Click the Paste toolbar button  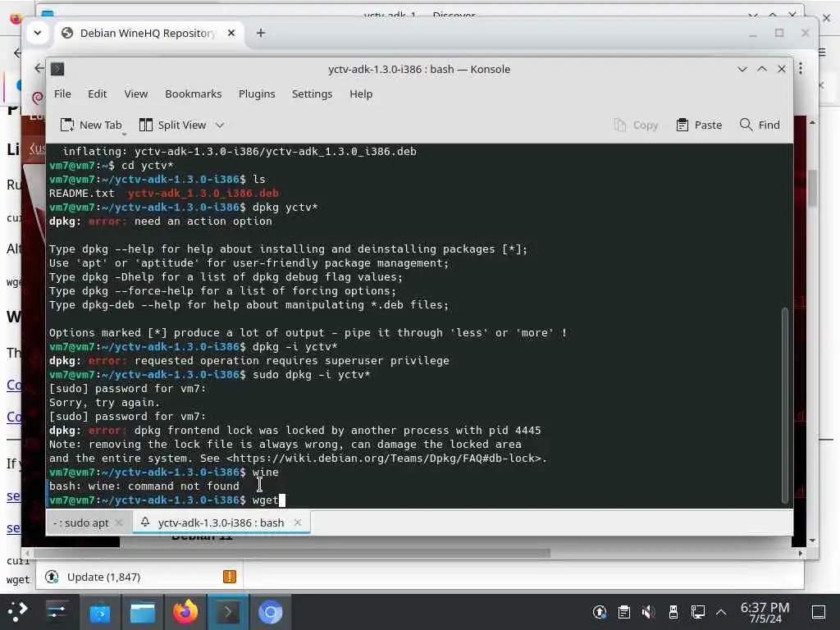699,125
